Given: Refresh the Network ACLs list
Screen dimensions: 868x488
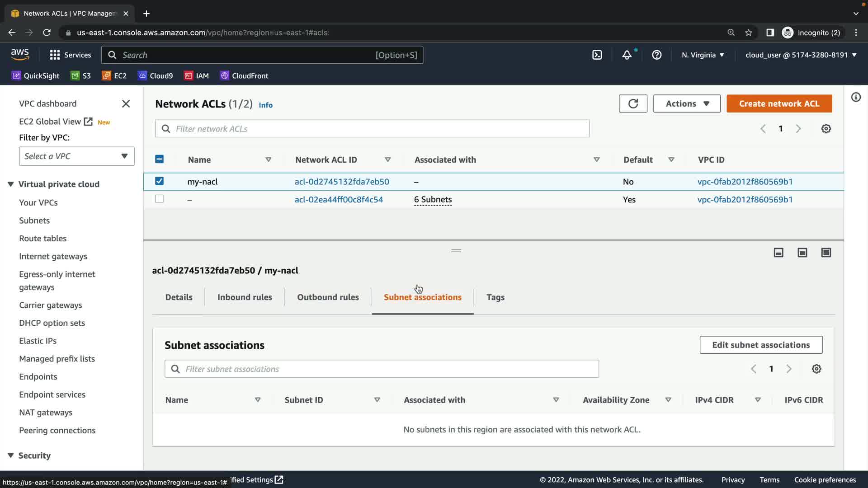Looking at the screenshot, I should (x=632, y=103).
